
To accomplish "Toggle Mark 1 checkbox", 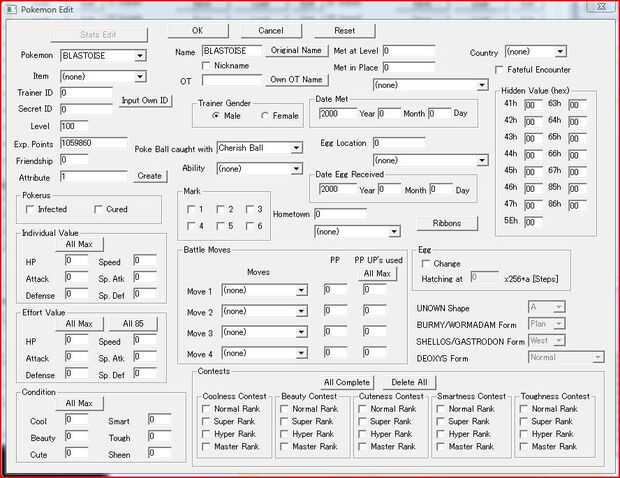I will (x=191, y=210).
